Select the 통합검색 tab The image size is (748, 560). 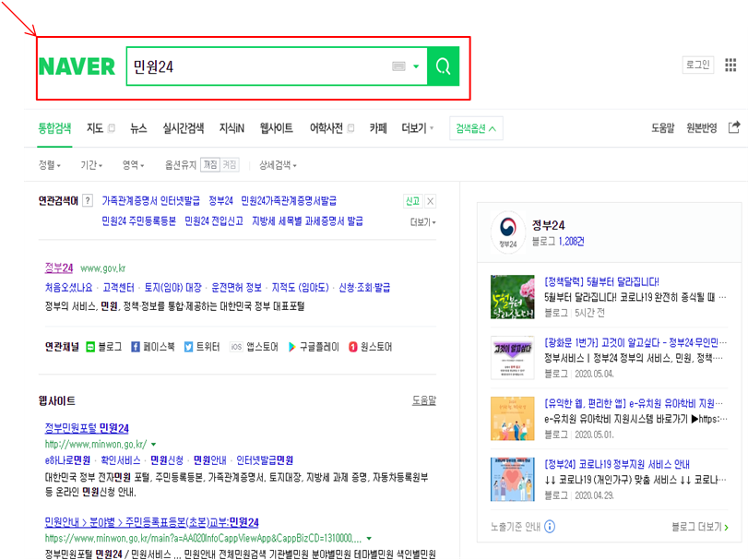[x=54, y=128]
